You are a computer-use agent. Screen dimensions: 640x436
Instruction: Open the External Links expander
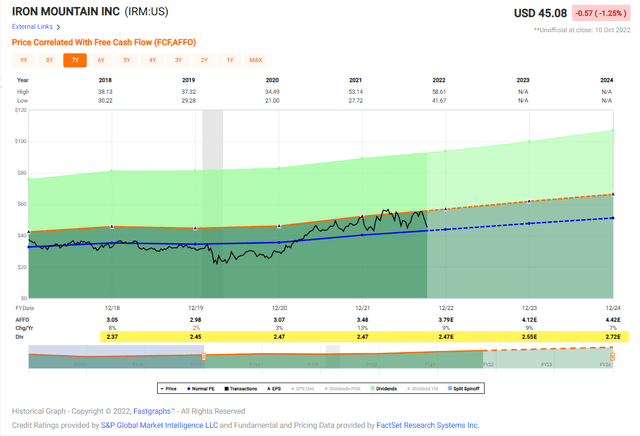pos(36,27)
